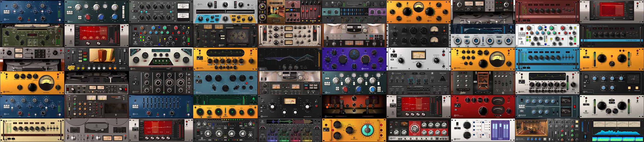Click the TASCAM MiniStudio cassette reel window
Screen dimensions: 644x142
tap(237, 37)
